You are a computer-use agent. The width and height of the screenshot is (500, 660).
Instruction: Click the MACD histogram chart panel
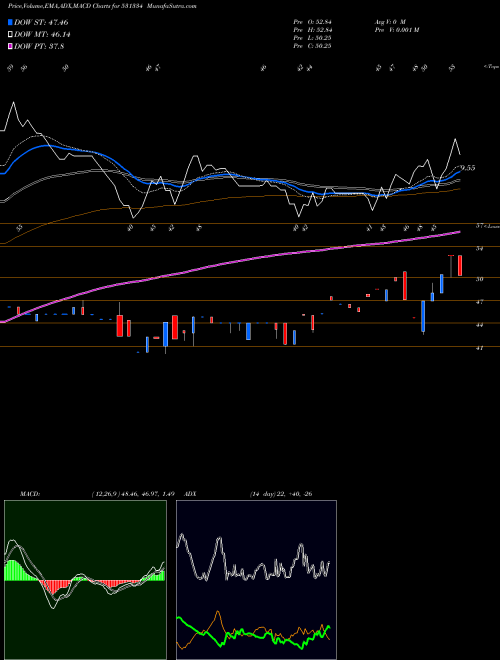tap(85, 580)
